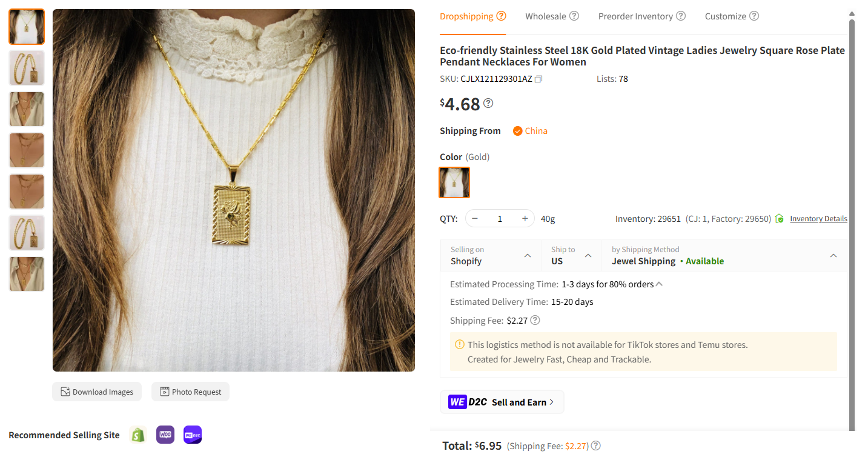868x454 pixels.
Task: Click the green inventory shield icon
Action: pos(780,218)
